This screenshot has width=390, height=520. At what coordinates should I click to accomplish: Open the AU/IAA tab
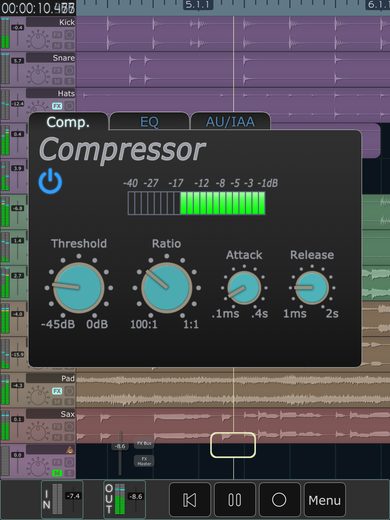click(x=230, y=122)
